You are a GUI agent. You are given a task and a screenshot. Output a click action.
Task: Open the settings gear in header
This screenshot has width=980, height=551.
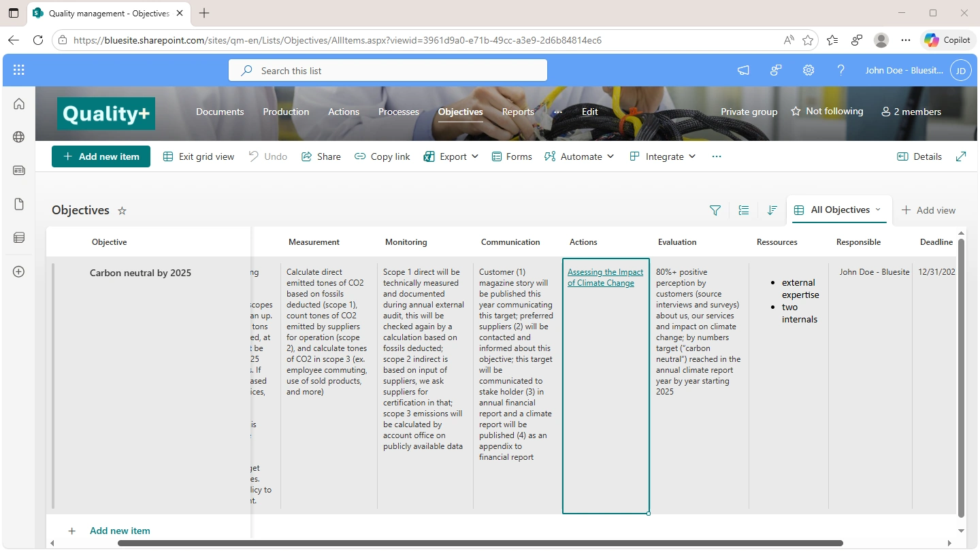(808, 70)
